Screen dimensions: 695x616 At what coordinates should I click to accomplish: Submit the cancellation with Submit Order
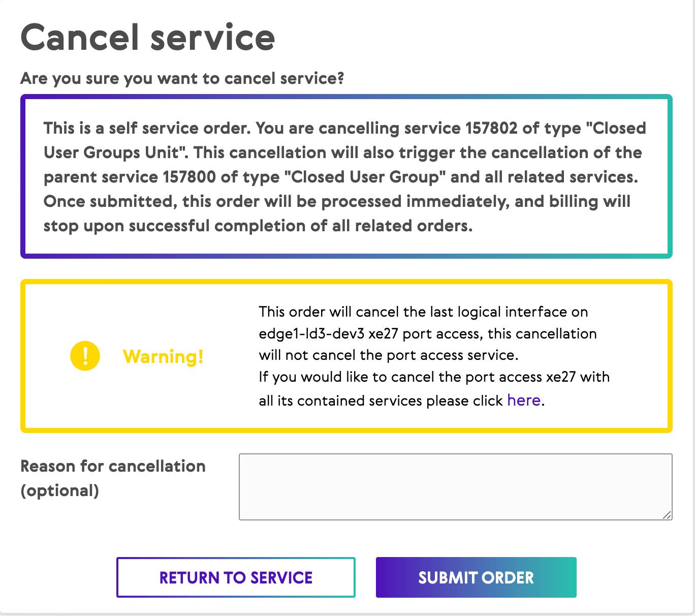(476, 577)
